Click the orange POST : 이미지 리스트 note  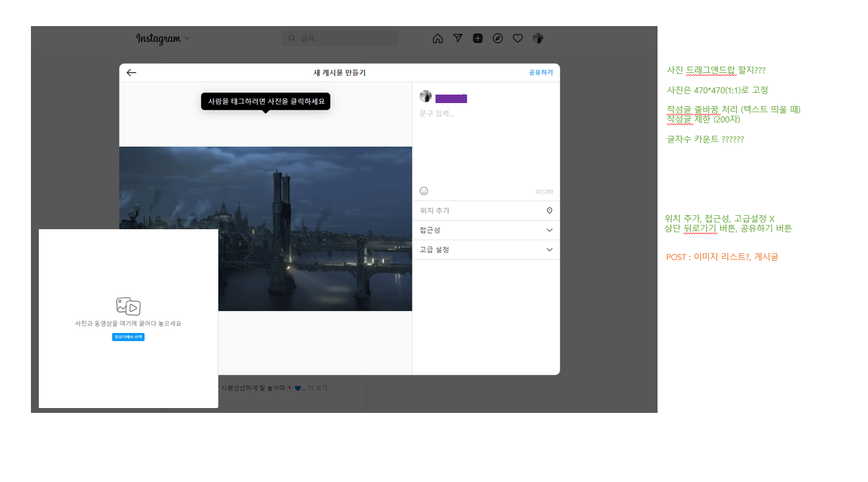[722, 257]
